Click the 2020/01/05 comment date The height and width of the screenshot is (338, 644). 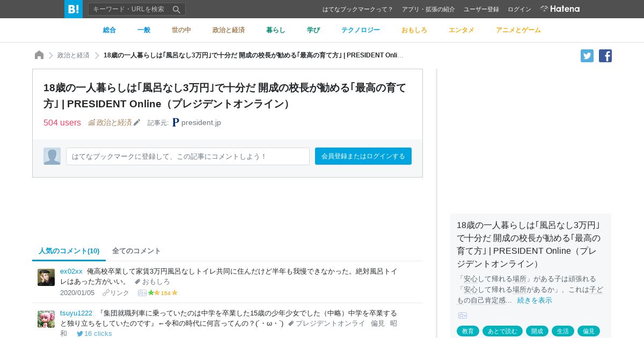77,293
